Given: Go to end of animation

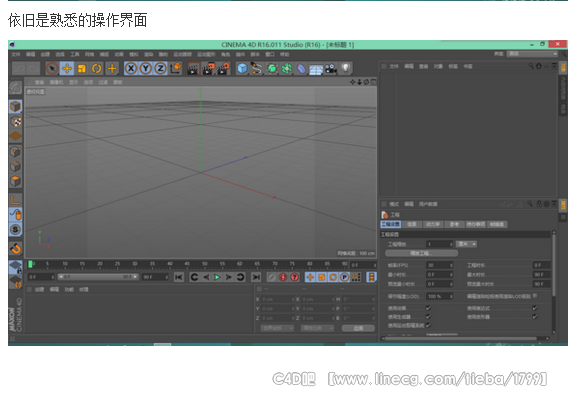Looking at the screenshot, I should coord(256,277).
